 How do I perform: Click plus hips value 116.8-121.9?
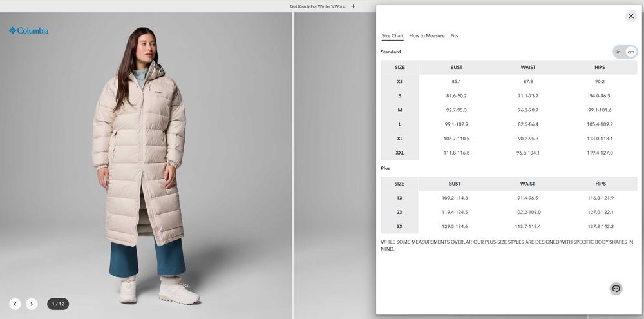tap(600, 198)
